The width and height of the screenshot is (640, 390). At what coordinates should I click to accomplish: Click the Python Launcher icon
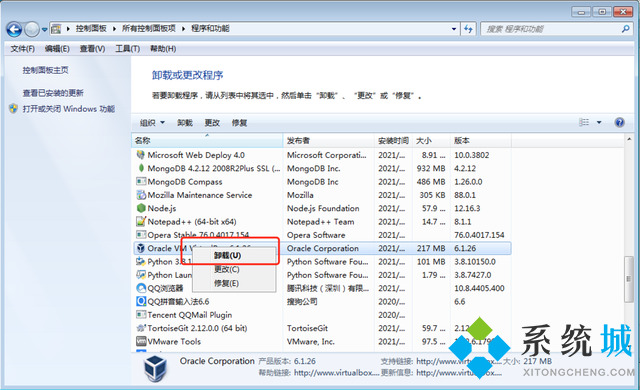pos(141,275)
